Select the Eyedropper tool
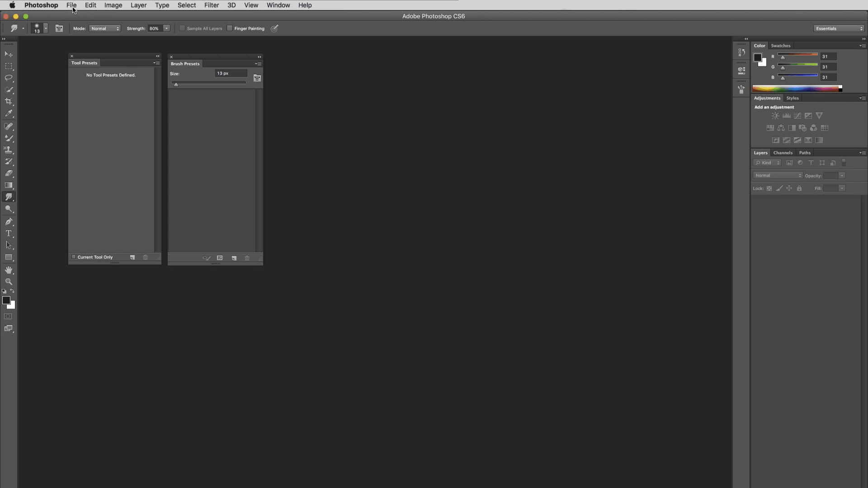Viewport: 868px width, 488px height. (9, 114)
